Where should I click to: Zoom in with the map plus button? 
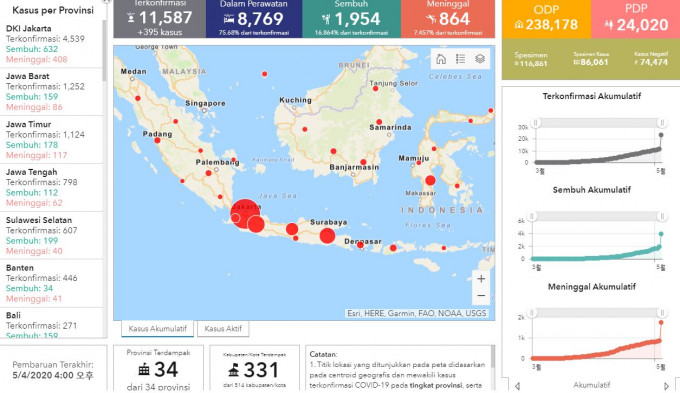click(x=481, y=279)
